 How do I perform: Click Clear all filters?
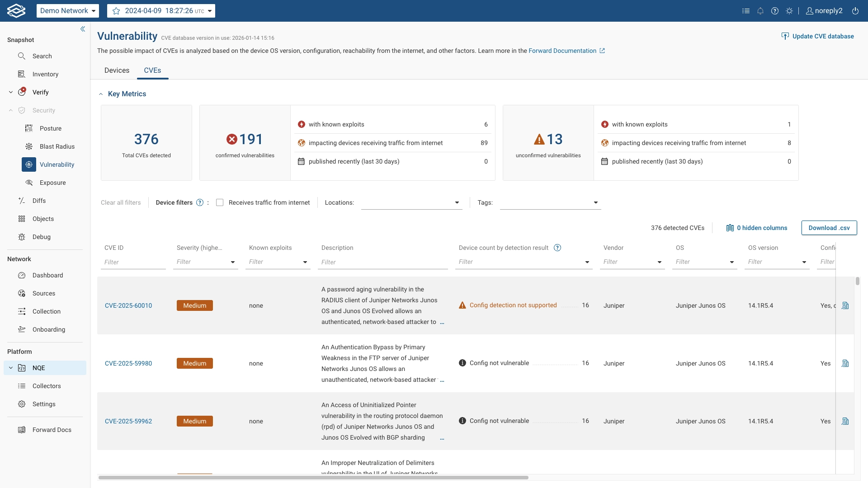pyautogui.click(x=120, y=202)
